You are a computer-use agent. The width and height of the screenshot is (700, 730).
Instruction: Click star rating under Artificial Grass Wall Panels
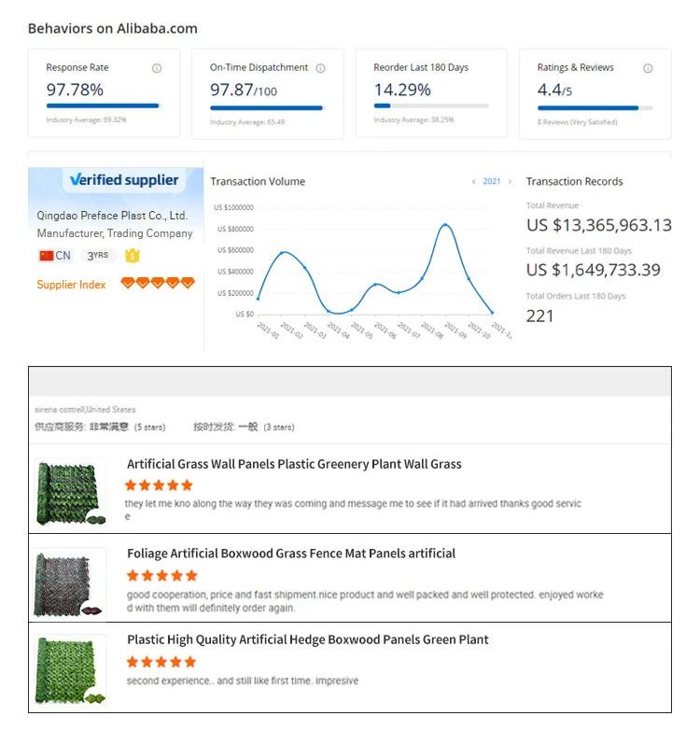tap(159, 485)
